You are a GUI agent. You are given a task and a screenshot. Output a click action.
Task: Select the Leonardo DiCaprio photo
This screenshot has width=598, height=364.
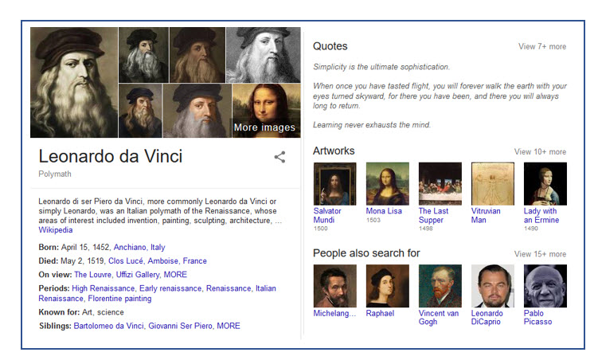click(x=492, y=286)
